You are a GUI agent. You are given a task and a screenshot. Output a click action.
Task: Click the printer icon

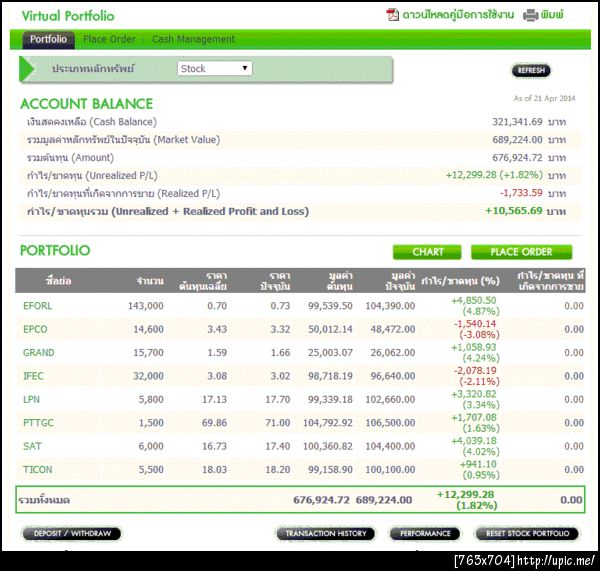(531, 15)
